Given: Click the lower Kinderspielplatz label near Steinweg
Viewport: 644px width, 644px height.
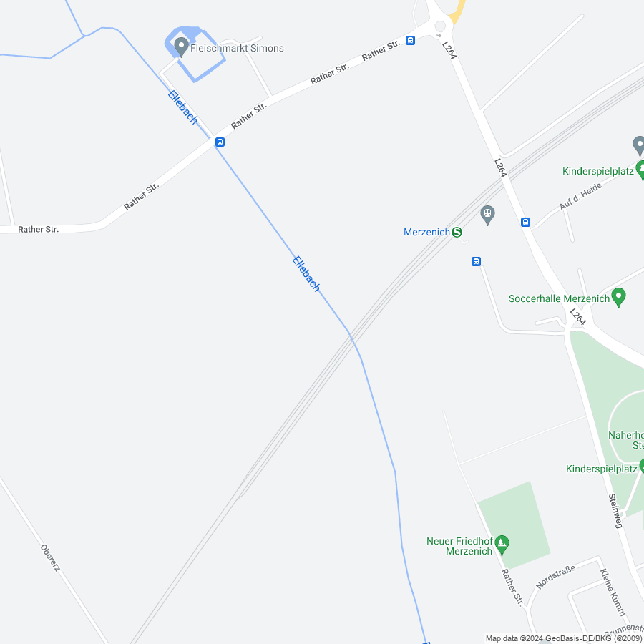Looking at the screenshot, I should click(601, 469).
